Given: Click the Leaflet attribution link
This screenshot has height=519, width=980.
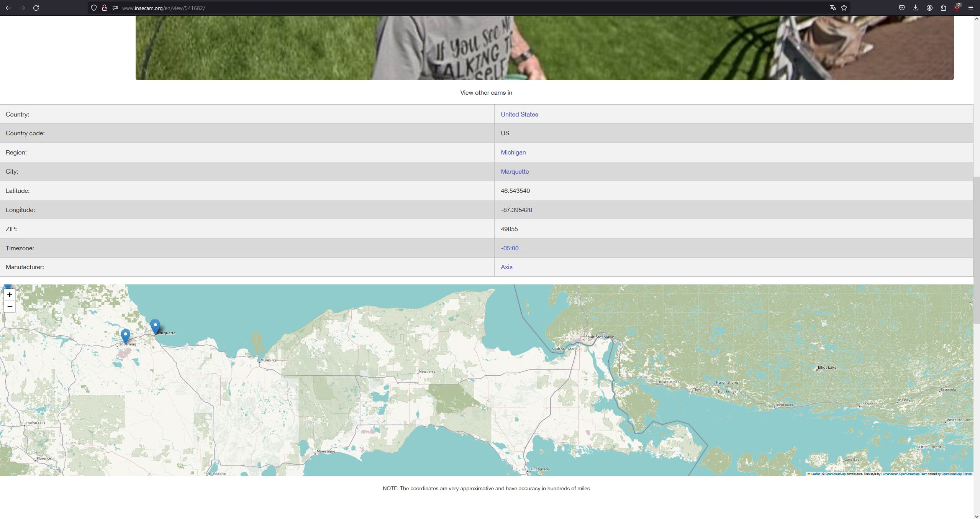Looking at the screenshot, I should click(x=815, y=474).
